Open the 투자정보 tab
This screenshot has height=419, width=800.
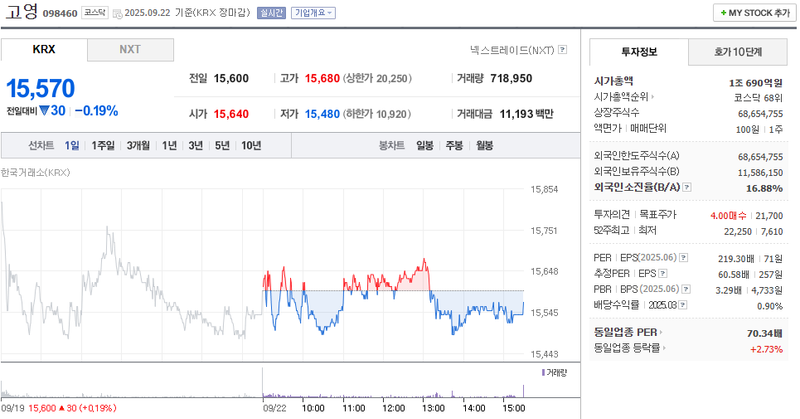point(639,52)
